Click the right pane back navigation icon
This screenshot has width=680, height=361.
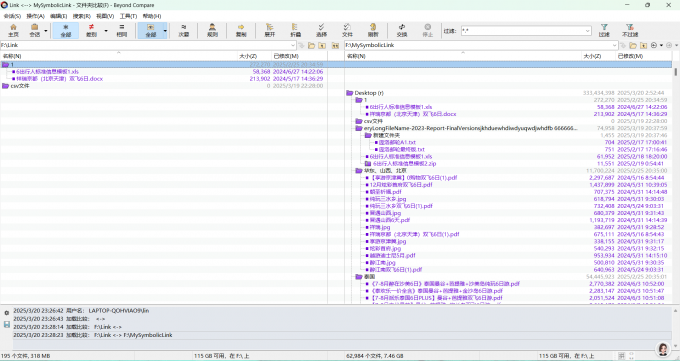tap(654, 45)
